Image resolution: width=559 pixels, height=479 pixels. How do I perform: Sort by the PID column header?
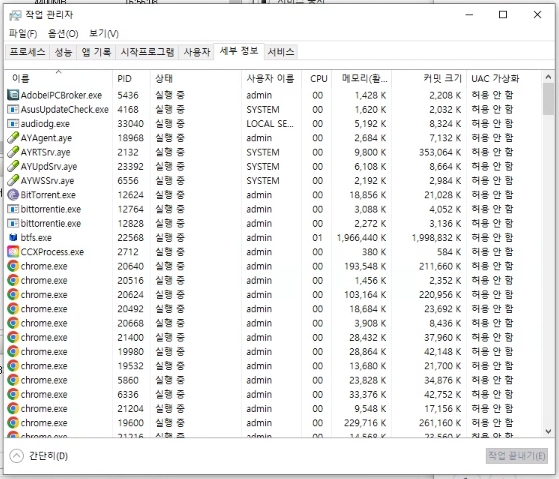tap(131, 78)
